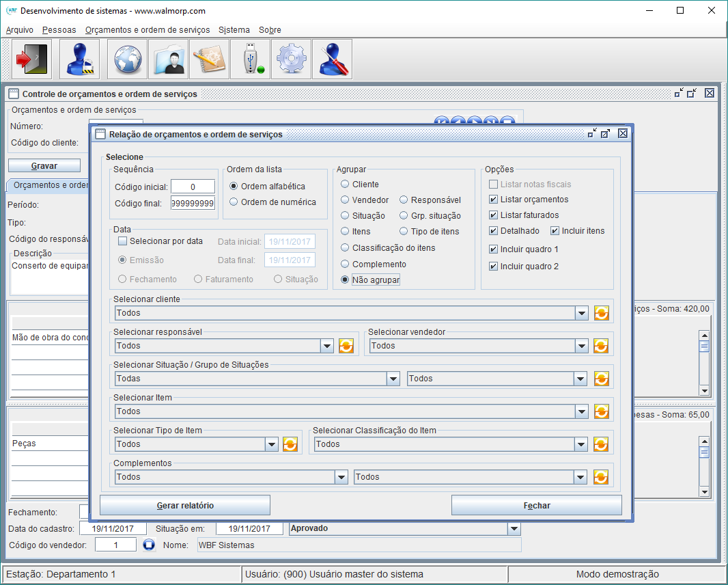Expand the Selecionar Tipo de Item dropdown
Screen dimensions: 728x585
click(x=271, y=444)
